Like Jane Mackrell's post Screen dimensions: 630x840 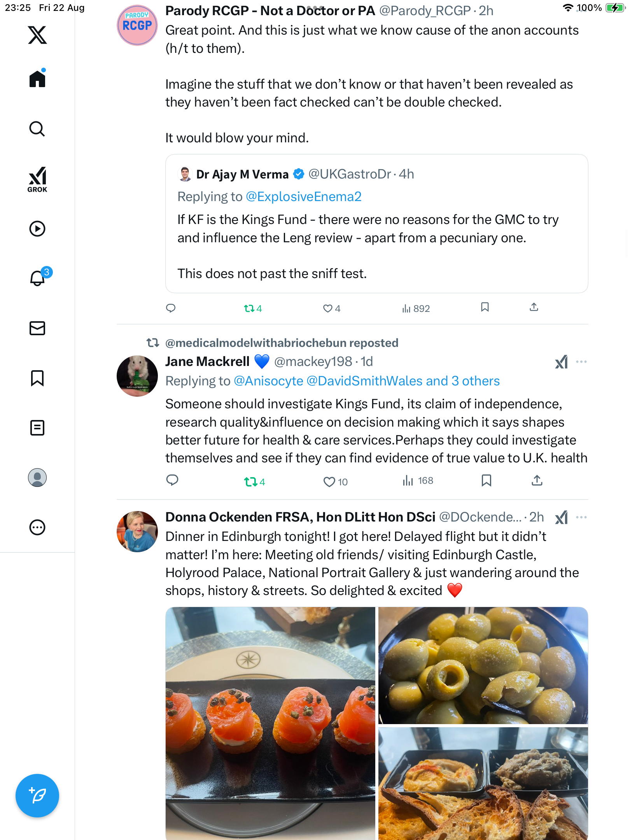tap(329, 482)
